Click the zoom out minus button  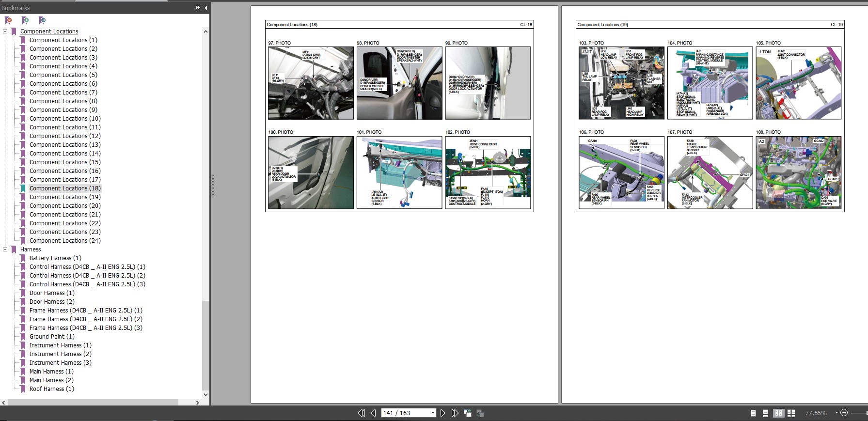(844, 413)
